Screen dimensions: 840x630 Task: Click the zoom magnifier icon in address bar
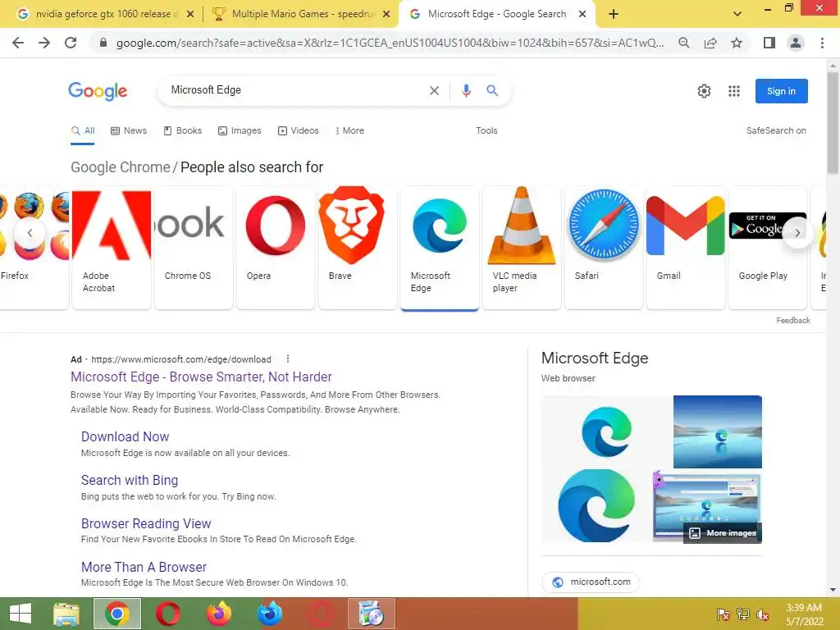click(x=683, y=43)
